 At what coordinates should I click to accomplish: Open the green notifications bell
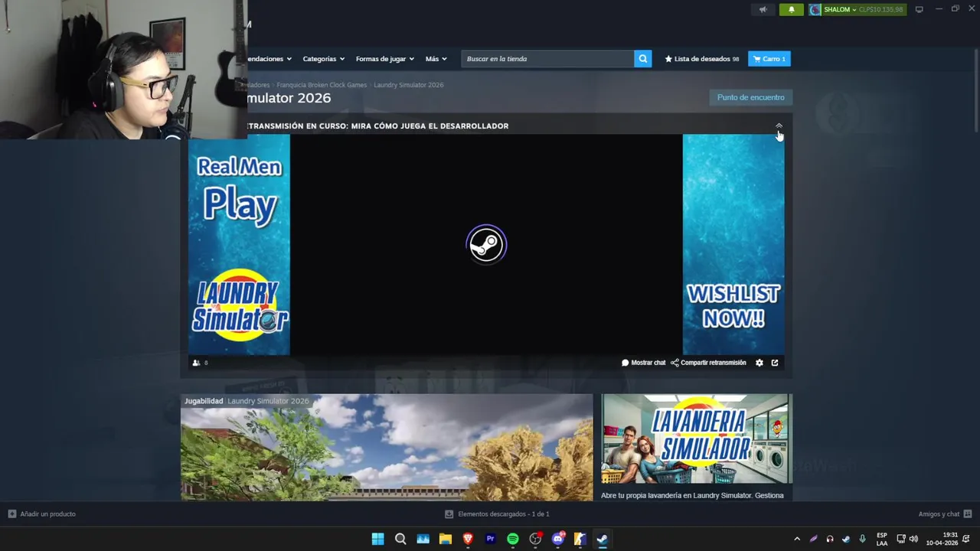pos(792,9)
